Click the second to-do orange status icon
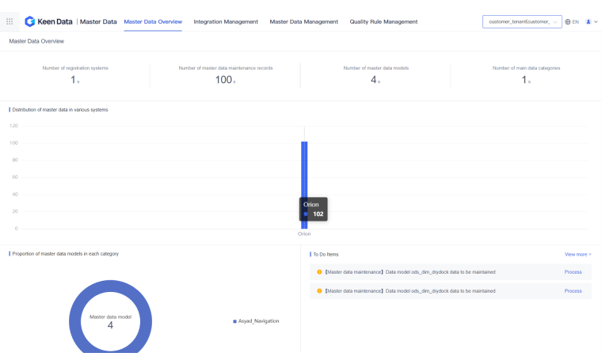This screenshot has height=364, width=602. tap(319, 290)
